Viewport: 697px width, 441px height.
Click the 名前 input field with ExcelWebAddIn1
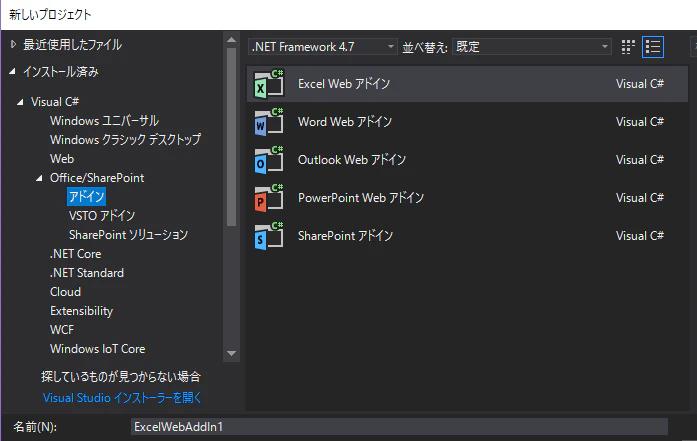coord(399,427)
